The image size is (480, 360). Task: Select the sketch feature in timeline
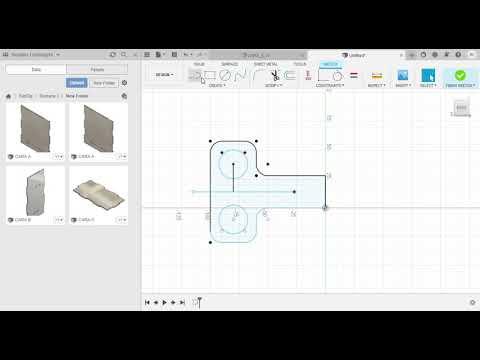(195, 302)
